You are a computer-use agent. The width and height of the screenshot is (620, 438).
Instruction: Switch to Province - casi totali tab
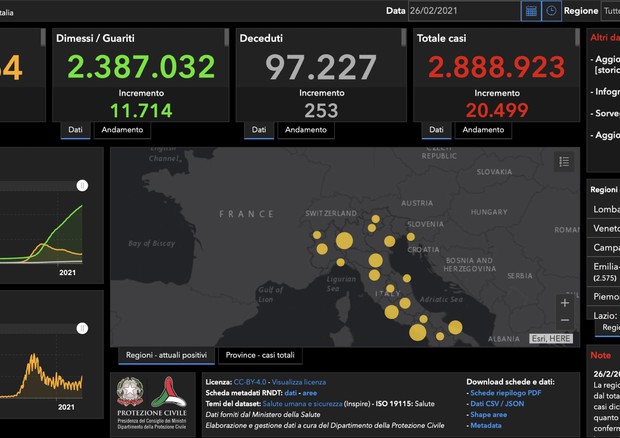pyautogui.click(x=259, y=356)
